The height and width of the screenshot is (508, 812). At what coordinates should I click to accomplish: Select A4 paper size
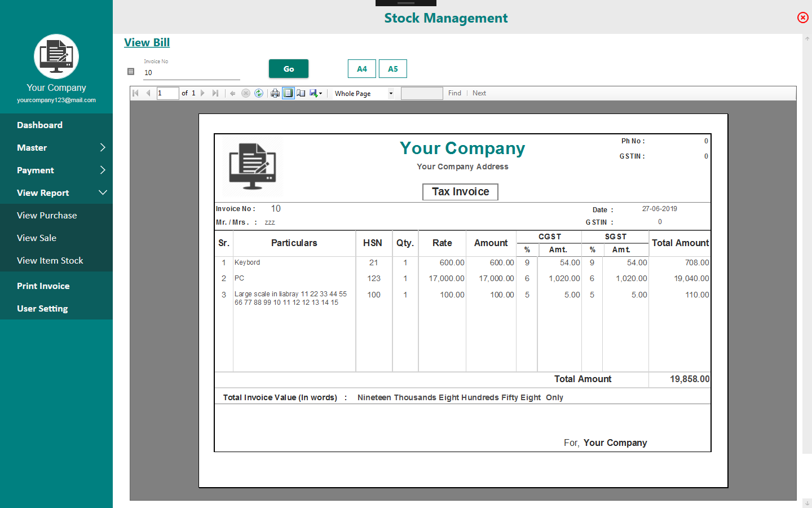click(x=362, y=69)
